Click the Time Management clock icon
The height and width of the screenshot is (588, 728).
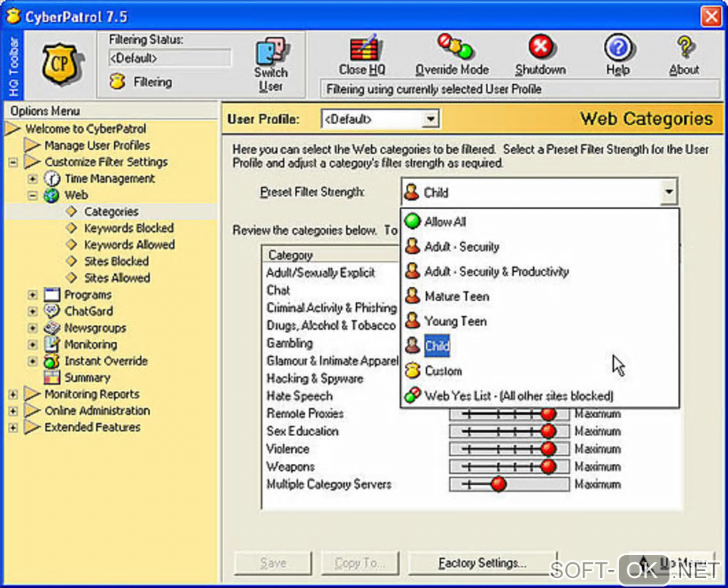(52, 178)
